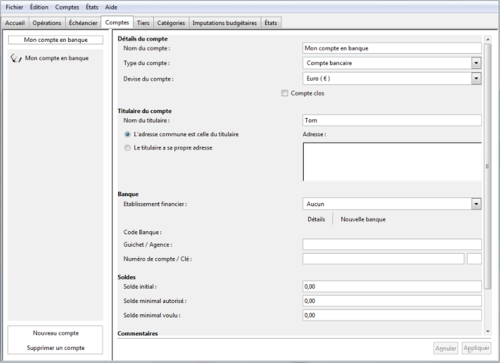Click the Nouvelle banque button
Image resolution: width=500 pixels, height=363 pixels.
click(x=363, y=219)
